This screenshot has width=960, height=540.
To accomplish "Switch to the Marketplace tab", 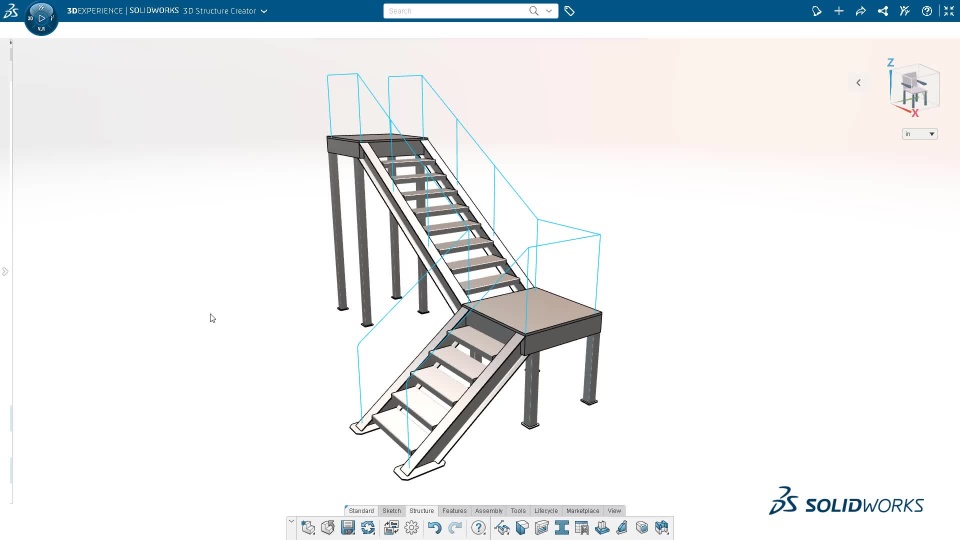I will tap(582, 511).
